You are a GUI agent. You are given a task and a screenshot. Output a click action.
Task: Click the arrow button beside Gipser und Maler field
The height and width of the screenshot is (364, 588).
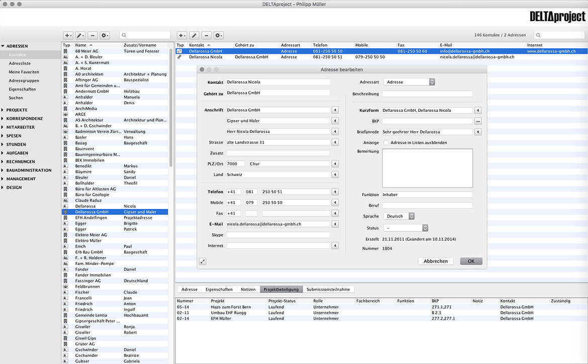tap(335, 121)
